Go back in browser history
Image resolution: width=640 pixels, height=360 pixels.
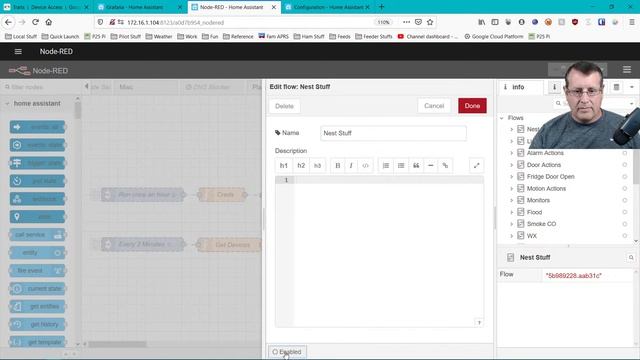[x=9, y=22]
